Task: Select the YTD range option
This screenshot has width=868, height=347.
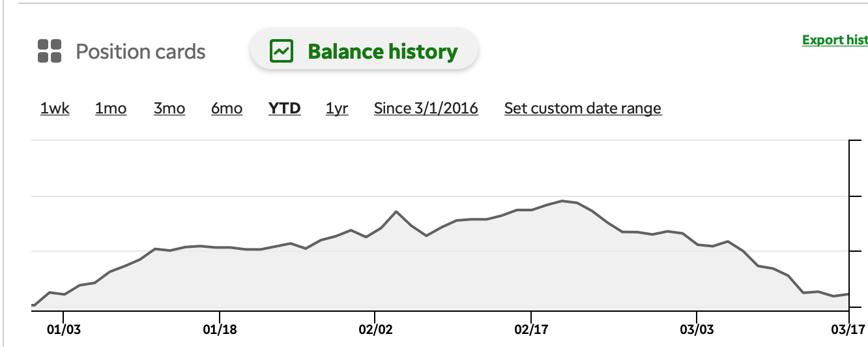Action: 285,108
